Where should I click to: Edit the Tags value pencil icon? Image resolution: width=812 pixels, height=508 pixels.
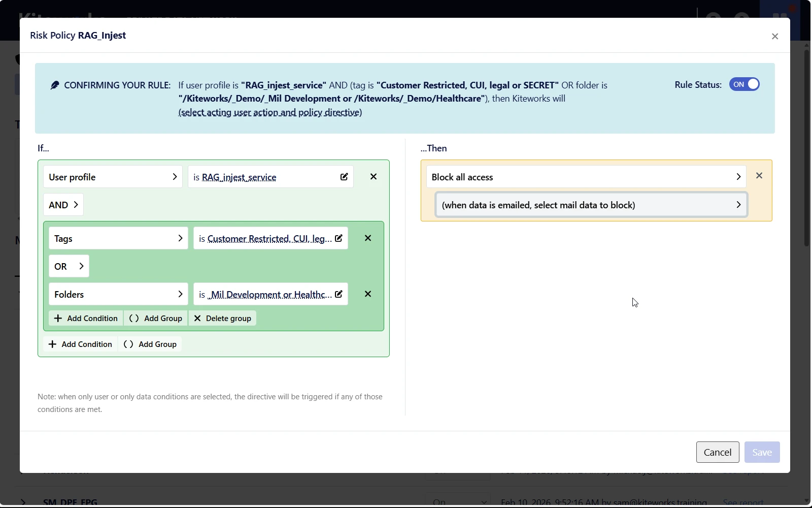[339, 238]
